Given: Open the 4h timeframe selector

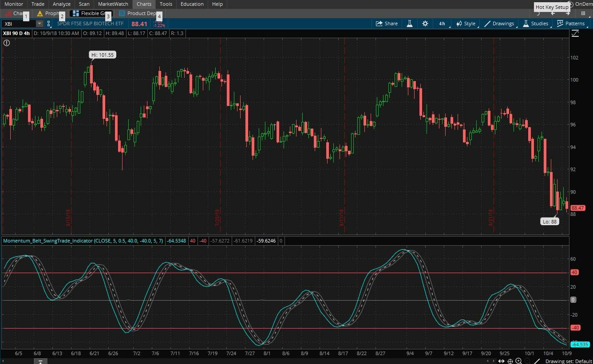Looking at the screenshot, I should [x=442, y=23].
